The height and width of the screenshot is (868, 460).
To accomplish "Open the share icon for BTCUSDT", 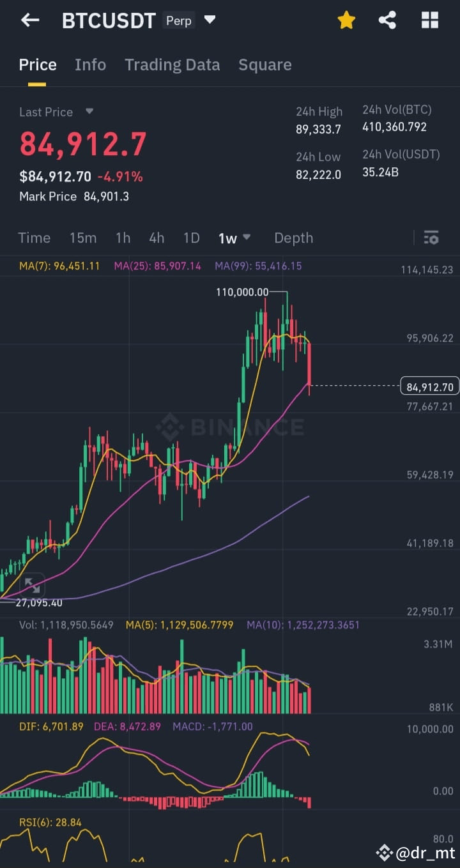I will coord(388,20).
